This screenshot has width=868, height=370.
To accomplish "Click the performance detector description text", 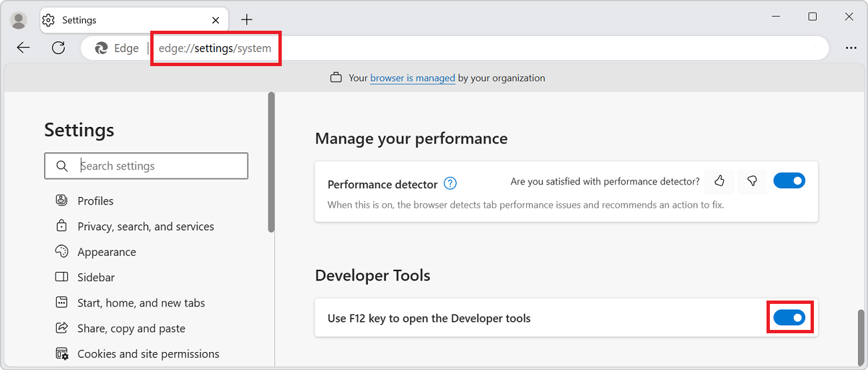I will tap(525, 205).
